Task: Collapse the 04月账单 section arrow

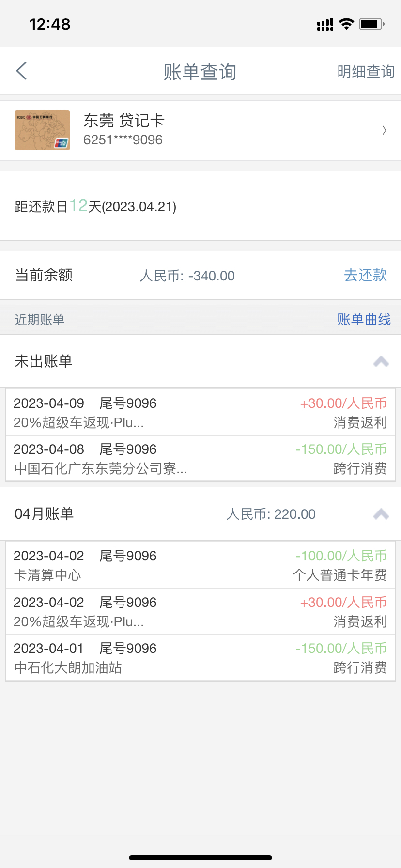Action: click(381, 514)
